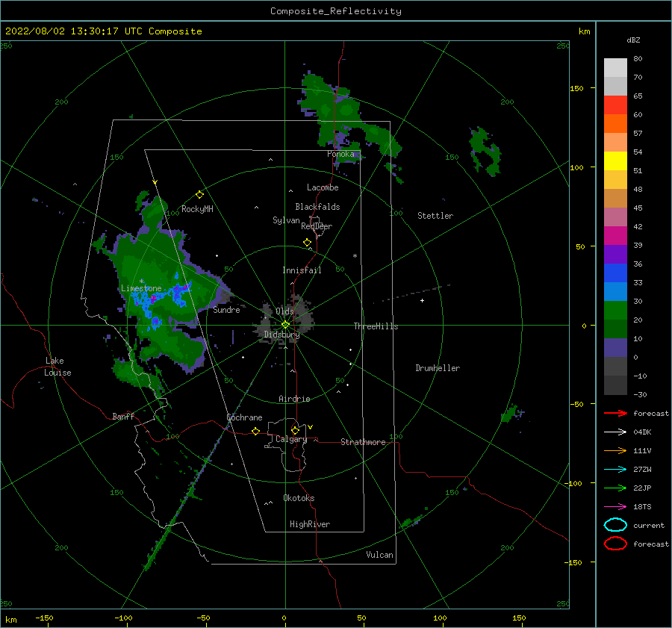The image size is (672, 628).
Task: Select the light blue 33 dBZ swatch
Action: click(x=615, y=292)
